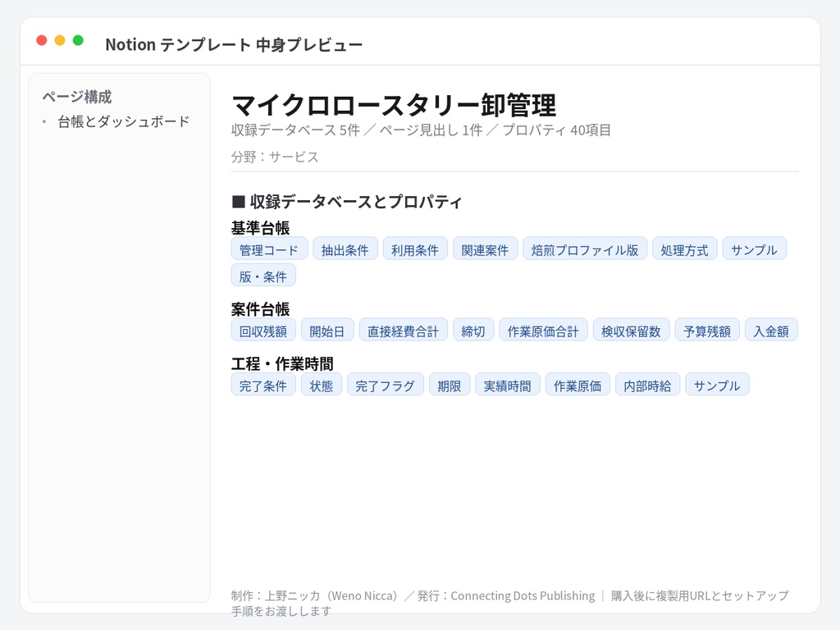Select the 開始日 property tag
Image resolution: width=840 pixels, height=630 pixels.
(327, 330)
